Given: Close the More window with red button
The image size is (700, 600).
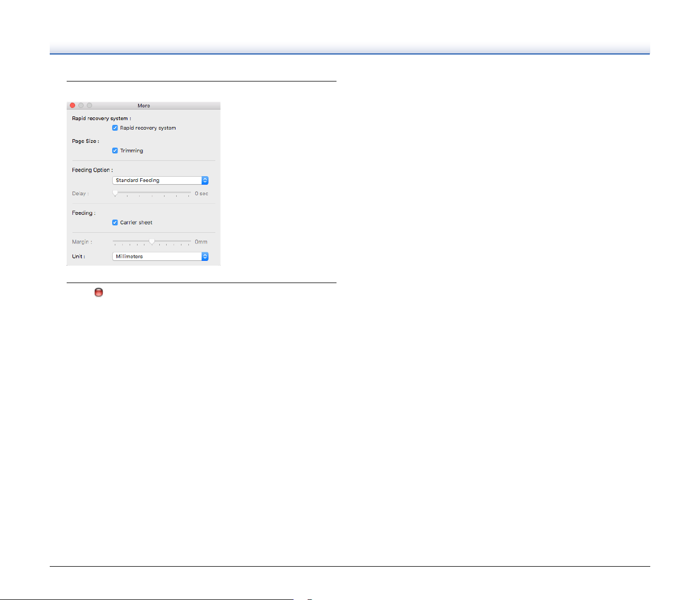Looking at the screenshot, I should pos(72,105).
